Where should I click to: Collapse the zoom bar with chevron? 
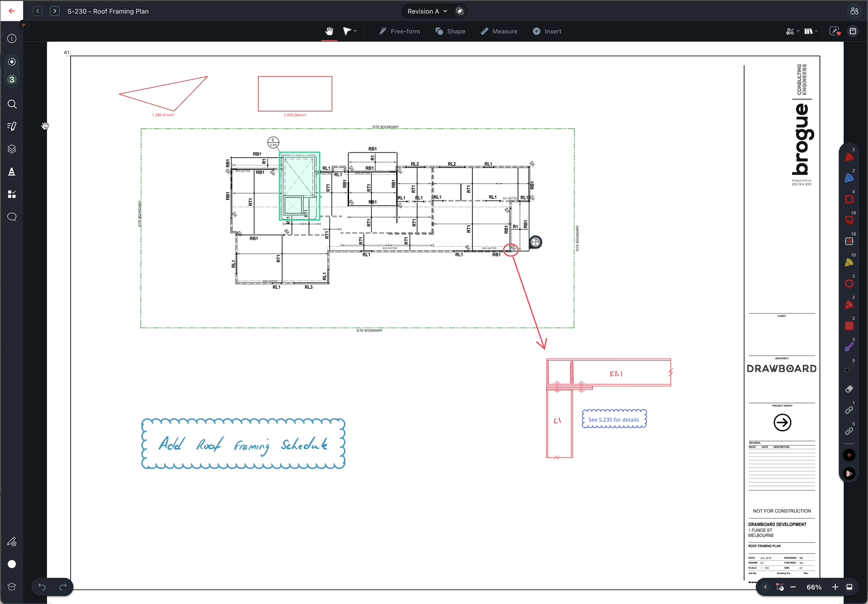click(x=765, y=587)
